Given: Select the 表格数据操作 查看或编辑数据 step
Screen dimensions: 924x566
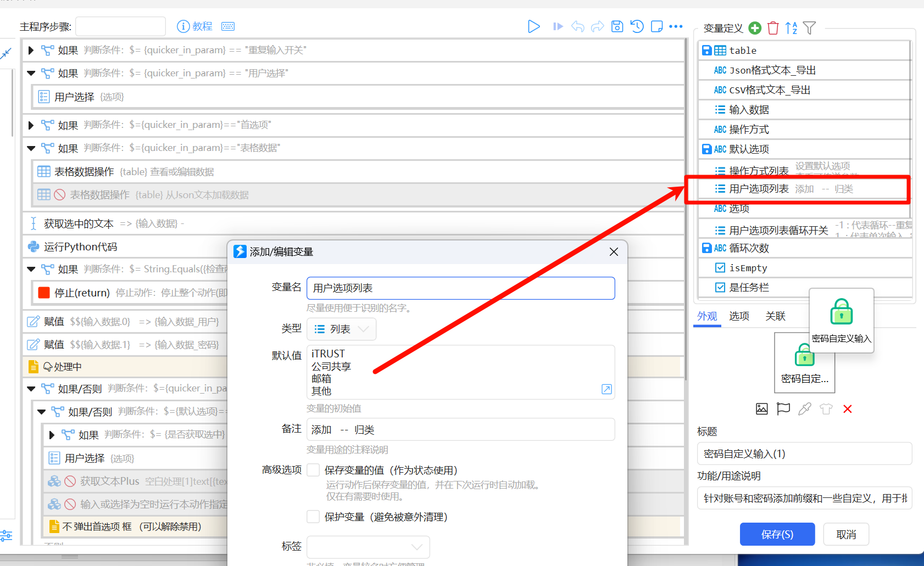Looking at the screenshot, I should [358, 172].
